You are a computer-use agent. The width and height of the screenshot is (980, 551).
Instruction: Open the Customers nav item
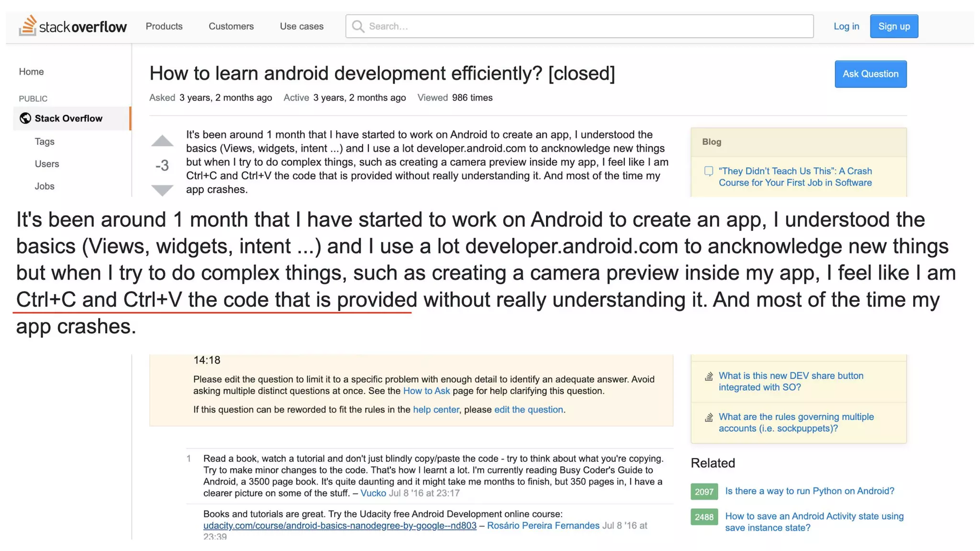[231, 26]
